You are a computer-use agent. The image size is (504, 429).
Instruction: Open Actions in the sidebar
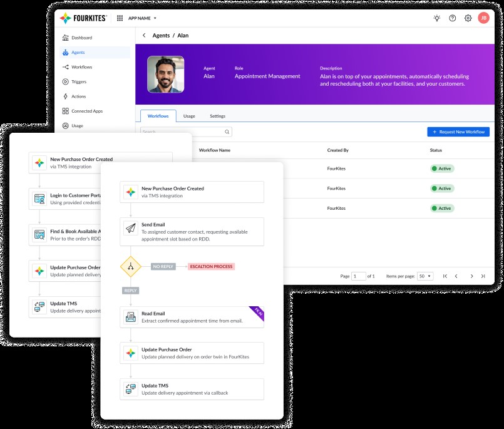95,96
